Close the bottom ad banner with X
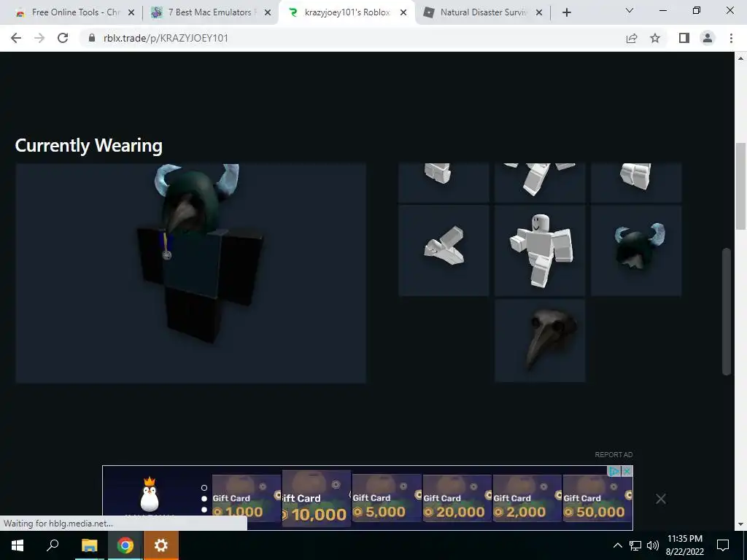This screenshot has width=747, height=560. (x=660, y=499)
